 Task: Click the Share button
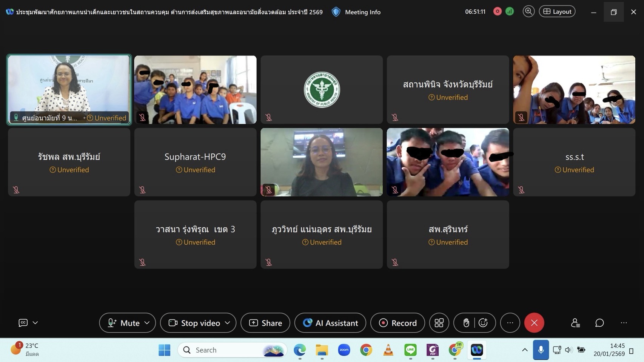[x=265, y=323]
